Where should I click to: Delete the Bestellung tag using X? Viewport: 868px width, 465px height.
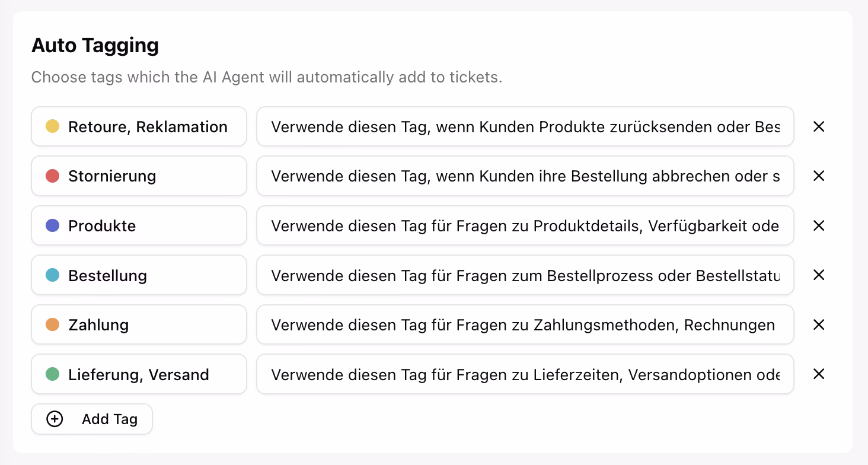point(819,275)
